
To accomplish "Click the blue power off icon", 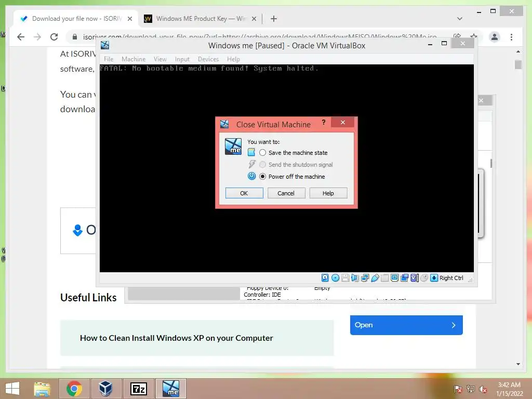I will click(251, 176).
